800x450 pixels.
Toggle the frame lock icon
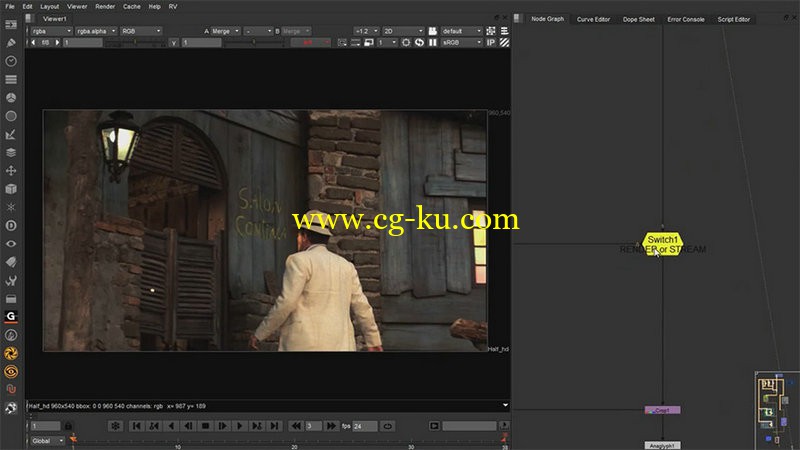point(68,426)
